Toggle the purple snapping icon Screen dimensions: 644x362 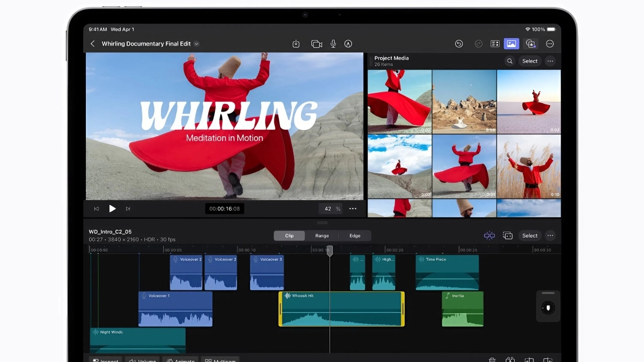489,235
